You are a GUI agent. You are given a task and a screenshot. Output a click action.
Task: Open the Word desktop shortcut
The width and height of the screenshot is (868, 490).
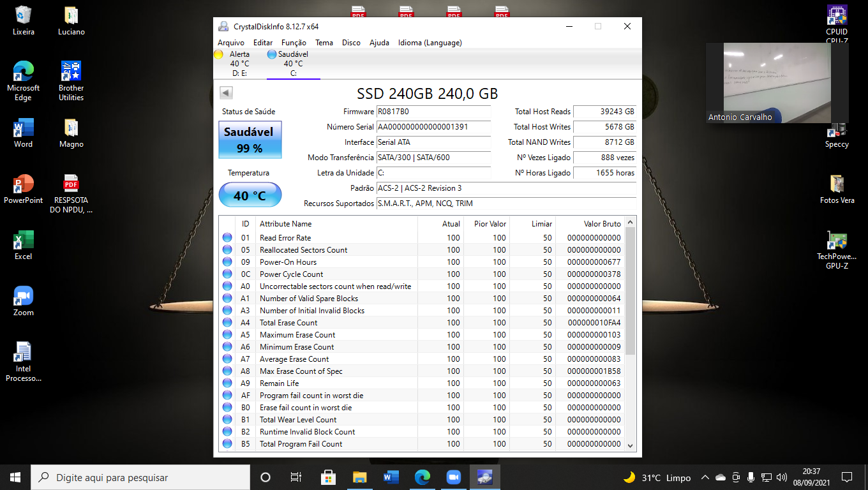(x=24, y=133)
